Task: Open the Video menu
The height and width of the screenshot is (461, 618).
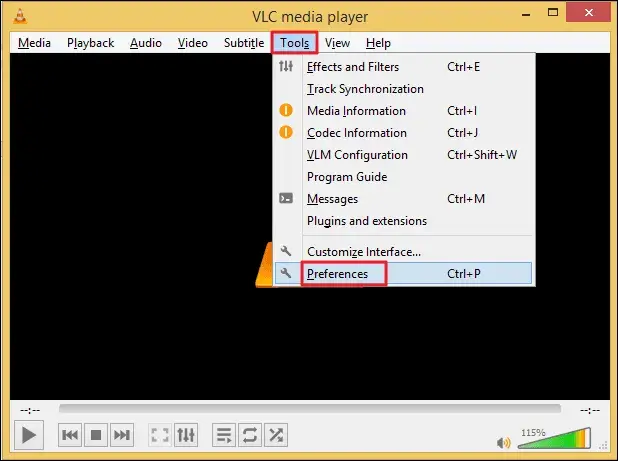Action: point(192,43)
